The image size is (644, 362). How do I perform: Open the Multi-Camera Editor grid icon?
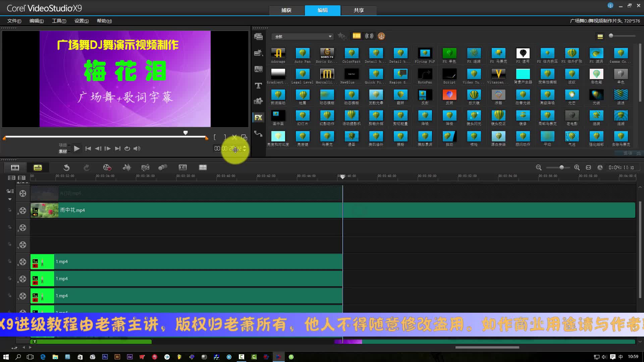pos(203,167)
